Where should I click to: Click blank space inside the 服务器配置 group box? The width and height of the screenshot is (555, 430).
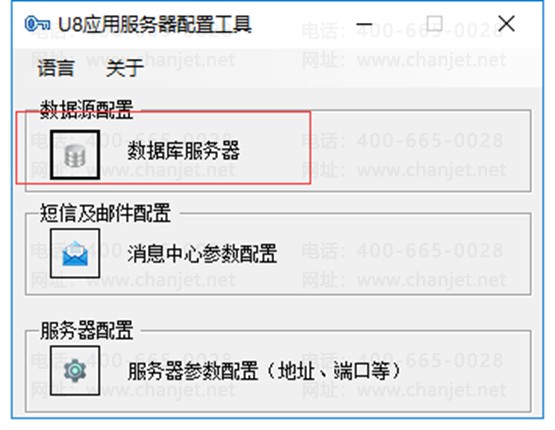click(x=467, y=371)
